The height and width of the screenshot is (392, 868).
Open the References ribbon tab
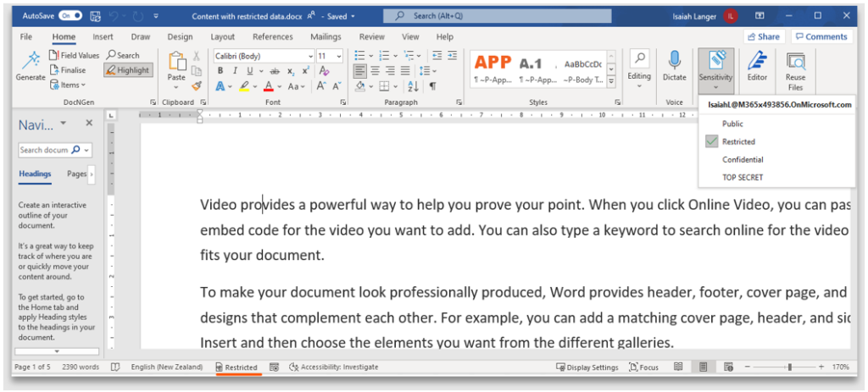tap(272, 37)
